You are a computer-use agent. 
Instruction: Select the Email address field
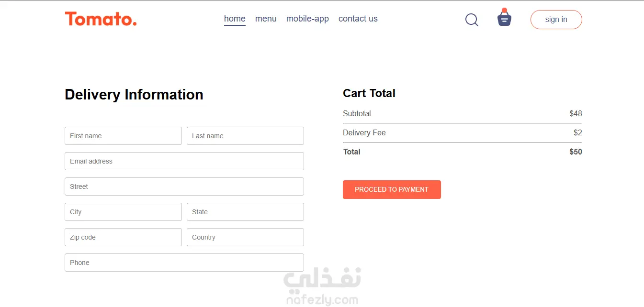[x=184, y=161]
